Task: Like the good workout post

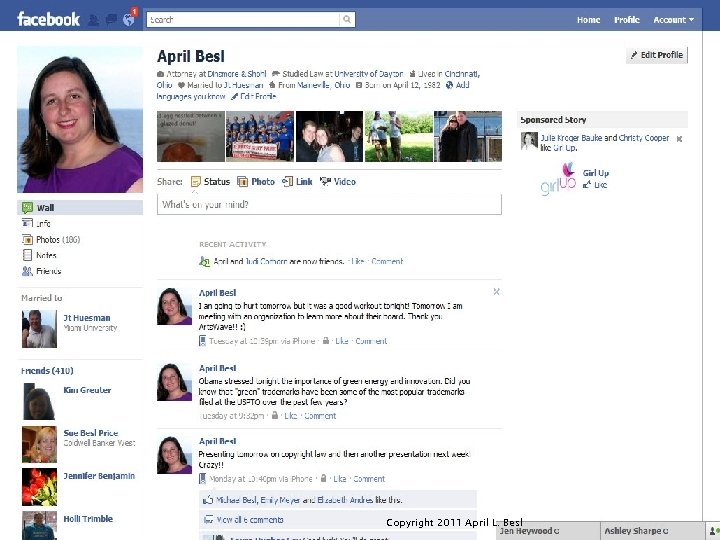Action: coord(342,341)
